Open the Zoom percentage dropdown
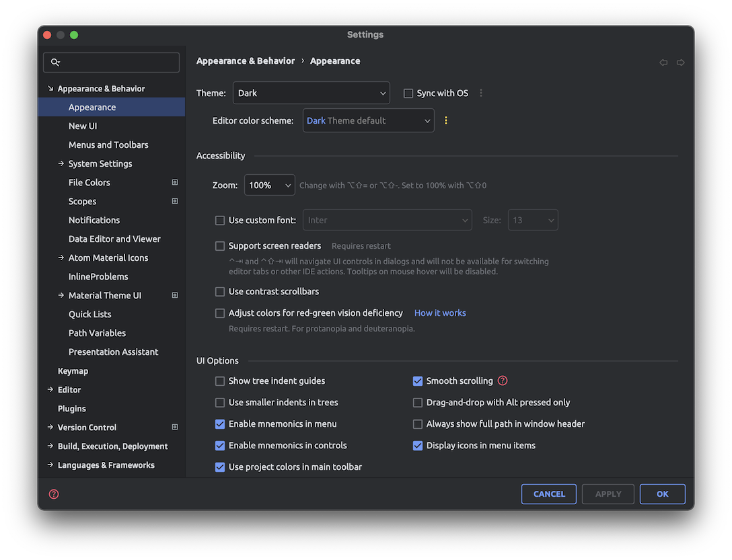The height and width of the screenshot is (560, 732). click(x=269, y=184)
